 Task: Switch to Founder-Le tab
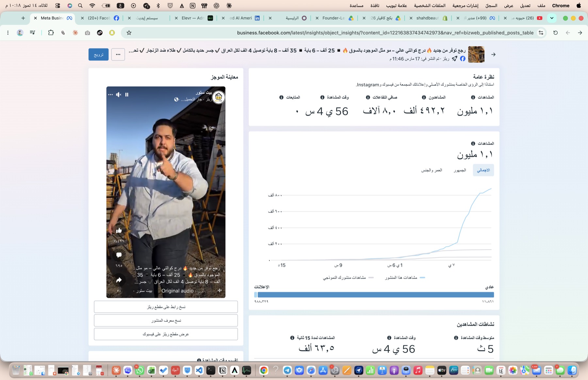[x=334, y=18]
